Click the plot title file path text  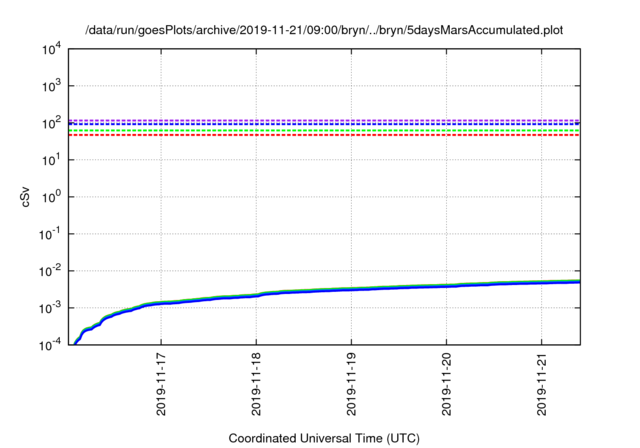(x=324, y=30)
